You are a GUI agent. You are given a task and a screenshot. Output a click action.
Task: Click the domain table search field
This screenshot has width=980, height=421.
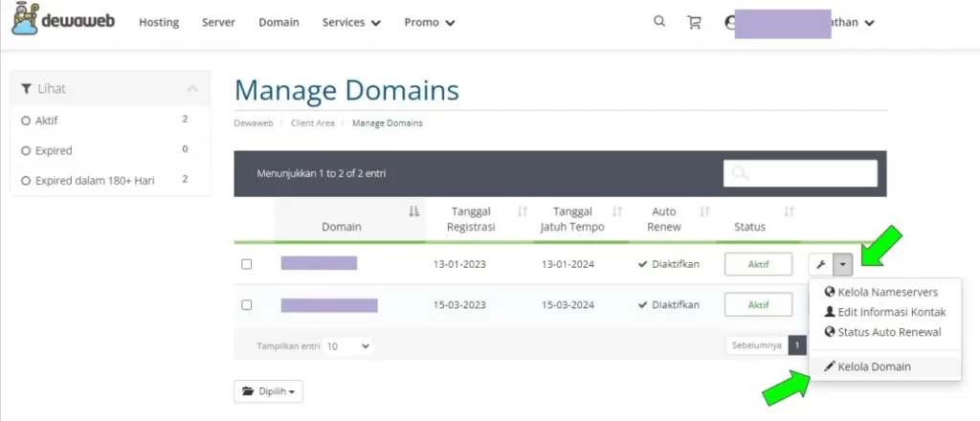click(800, 173)
